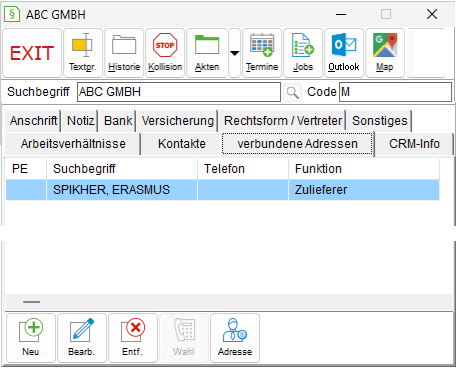This screenshot has width=457, height=369.
Task: Select the SPIKHER, ERASMUS row
Action: pos(222,190)
